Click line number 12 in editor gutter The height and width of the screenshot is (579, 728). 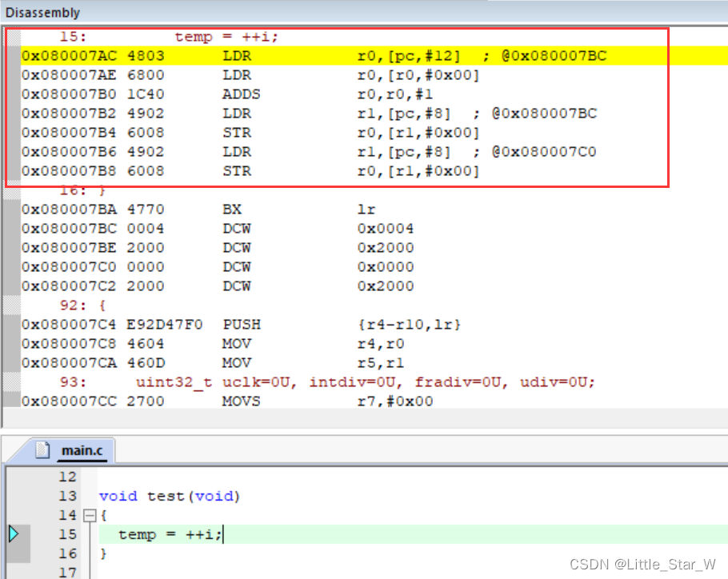click(x=67, y=477)
